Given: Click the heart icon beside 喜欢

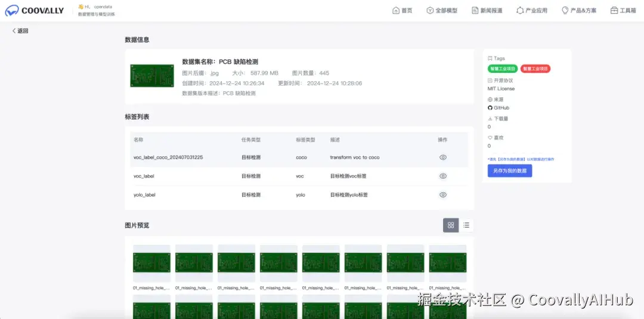Looking at the screenshot, I should pos(490,138).
